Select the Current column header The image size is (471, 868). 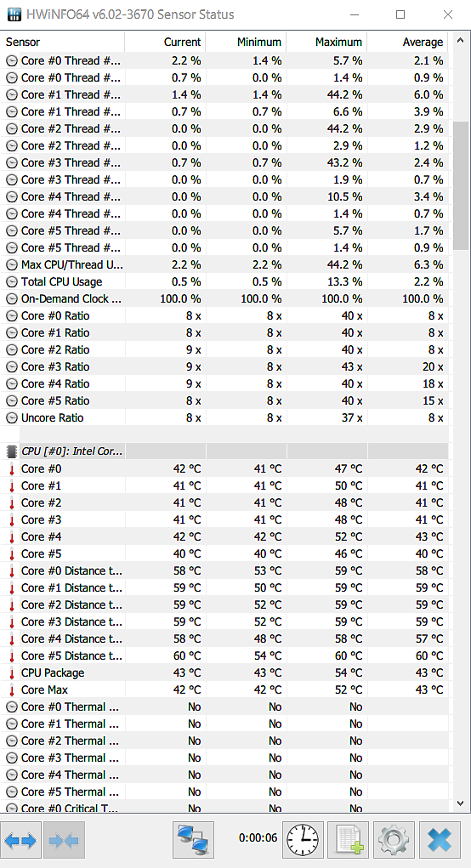[x=165, y=42]
